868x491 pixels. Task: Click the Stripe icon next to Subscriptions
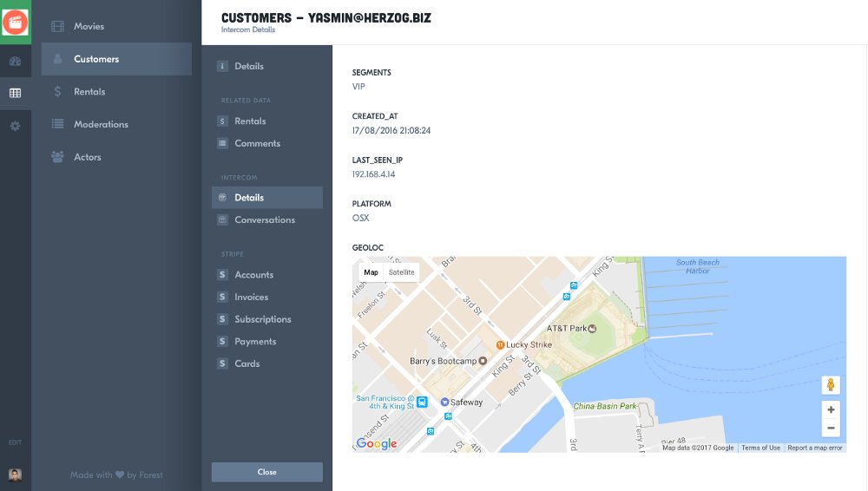[x=222, y=319]
